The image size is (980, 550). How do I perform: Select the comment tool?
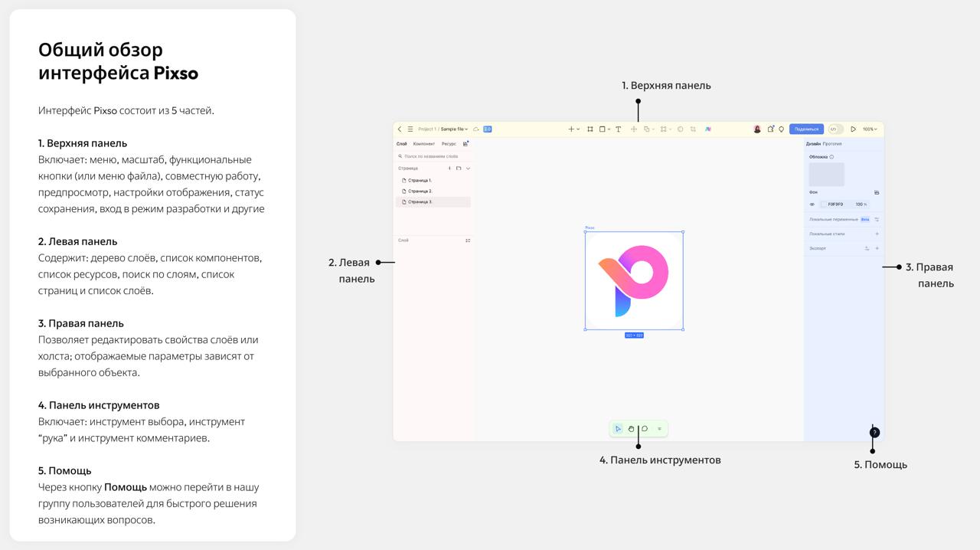645,429
